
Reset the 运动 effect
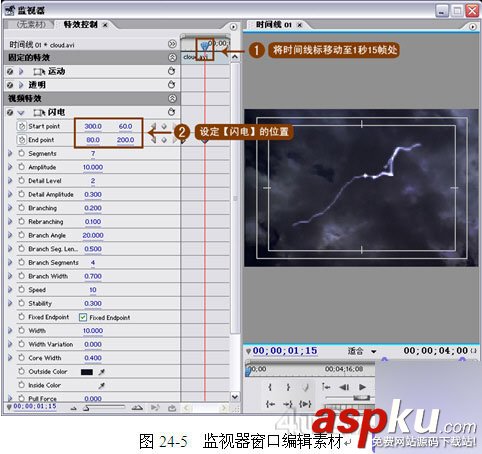172,71
